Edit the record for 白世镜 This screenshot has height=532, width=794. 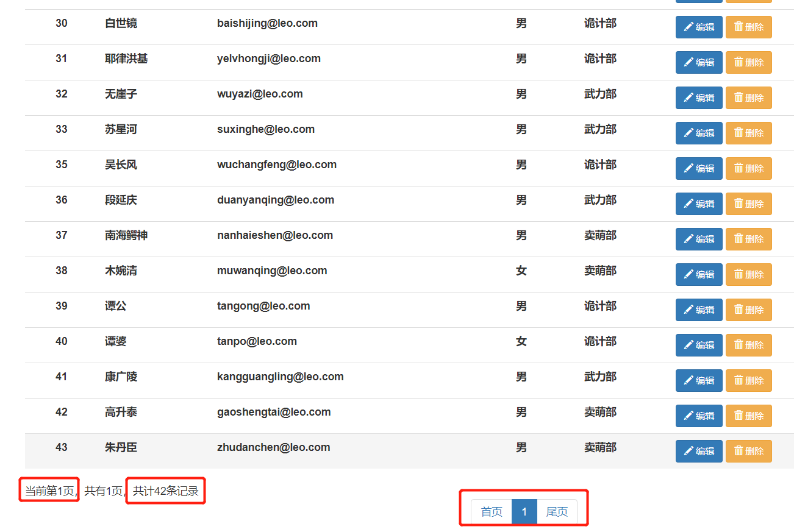pos(699,27)
